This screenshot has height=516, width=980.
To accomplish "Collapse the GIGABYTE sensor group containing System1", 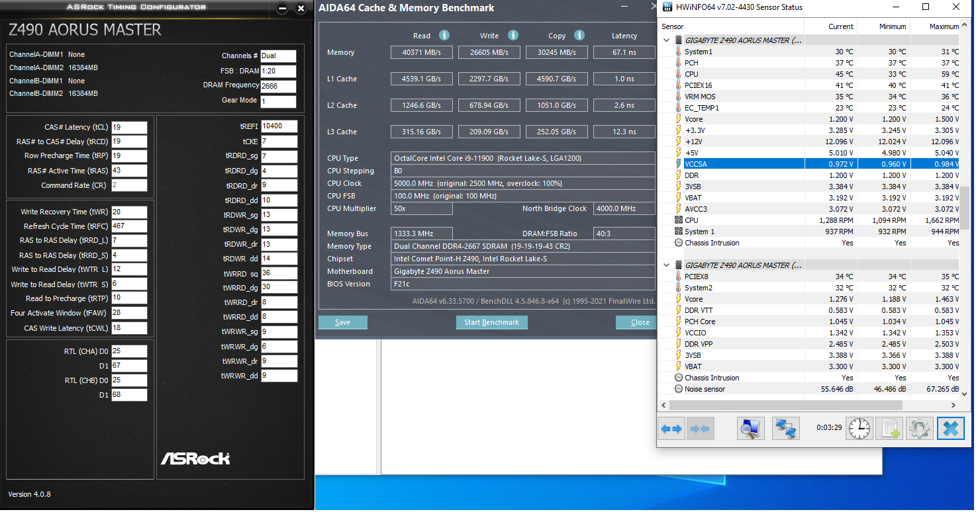I will (x=666, y=40).
